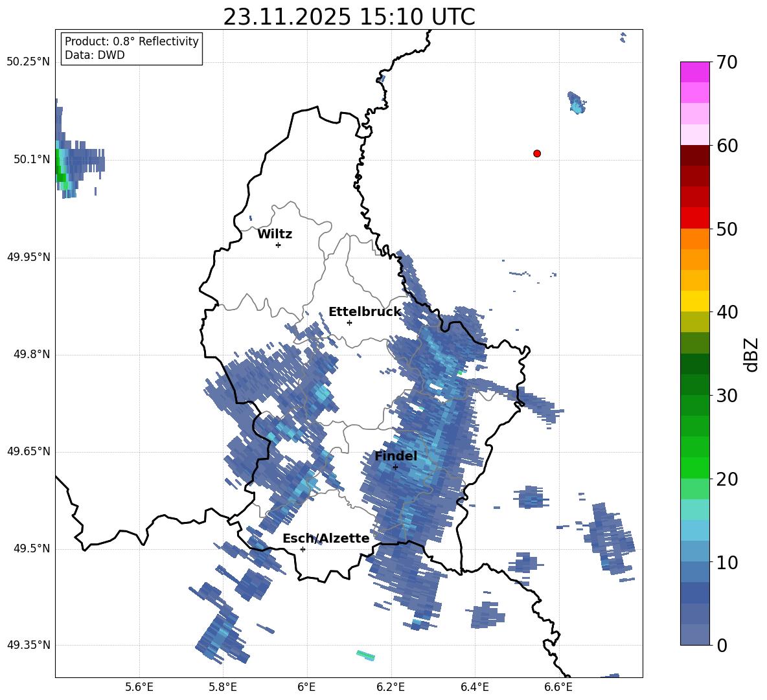Click the 10 colorbar tick label

(x=727, y=562)
